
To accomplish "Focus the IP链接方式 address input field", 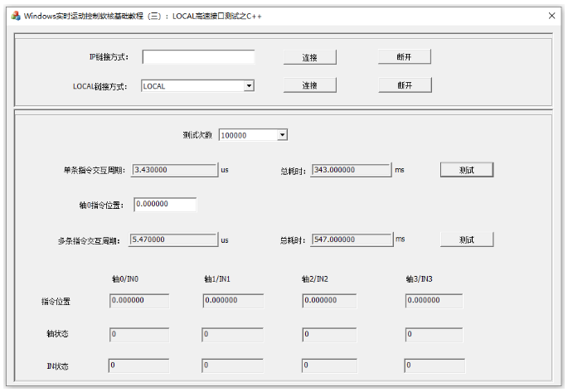I will [198, 57].
